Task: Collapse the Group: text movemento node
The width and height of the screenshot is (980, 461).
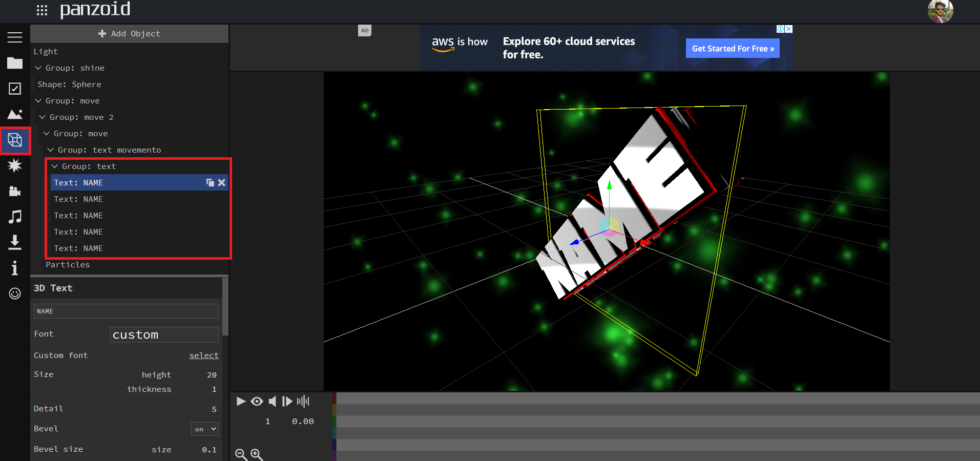Action: coord(51,150)
